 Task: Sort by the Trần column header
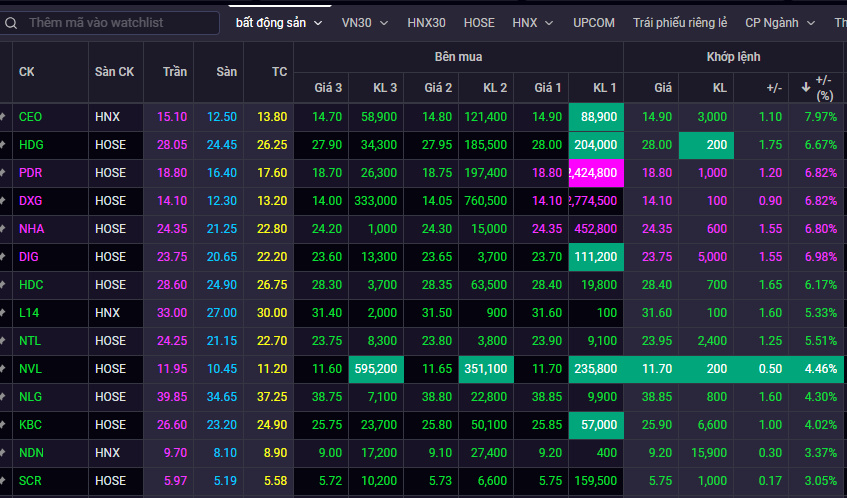click(174, 72)
